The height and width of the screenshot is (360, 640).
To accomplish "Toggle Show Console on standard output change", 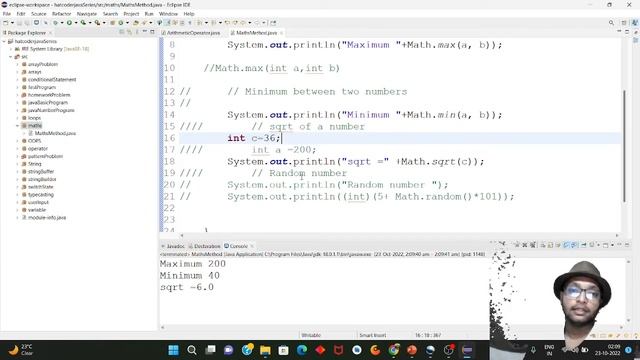I will 566,245.
